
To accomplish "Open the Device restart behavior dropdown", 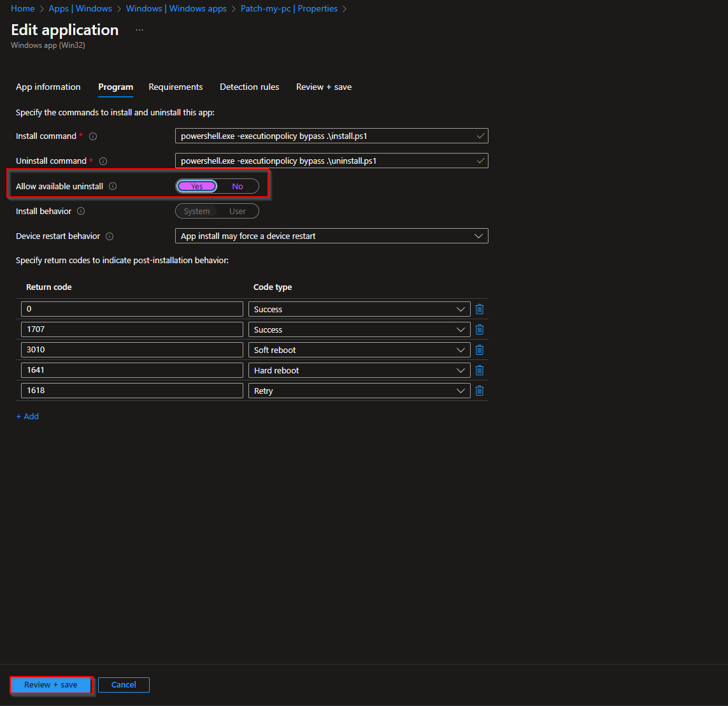I will (478, 236).
